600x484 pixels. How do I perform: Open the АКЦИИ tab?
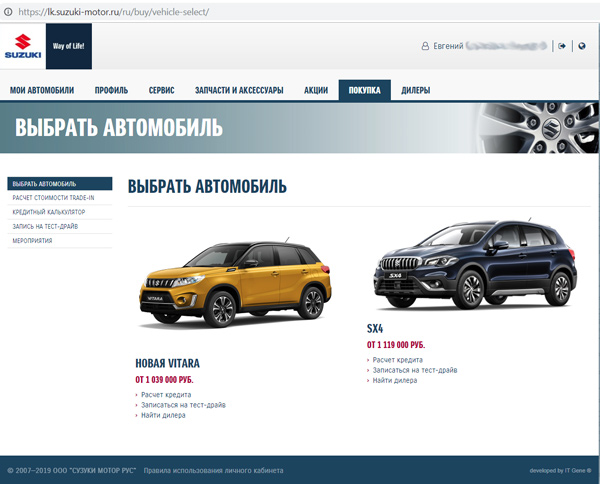(316, 91)
